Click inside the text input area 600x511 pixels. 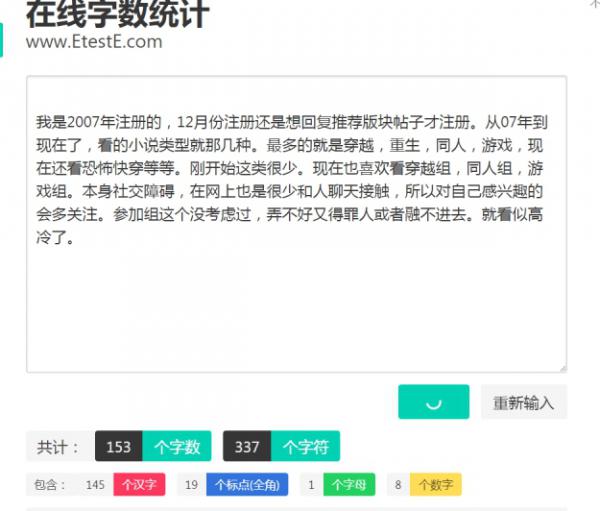(297, 224)
